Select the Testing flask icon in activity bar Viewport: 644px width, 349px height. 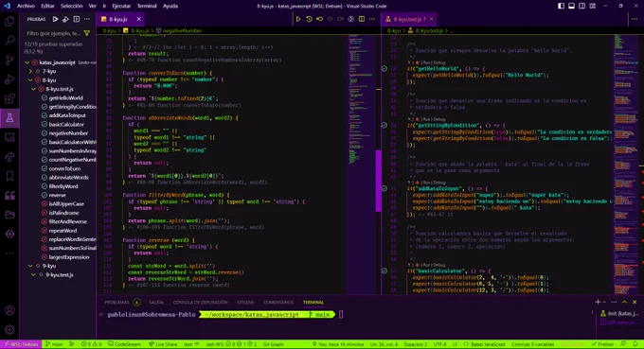pyautogui.click(x=9, y=118)
